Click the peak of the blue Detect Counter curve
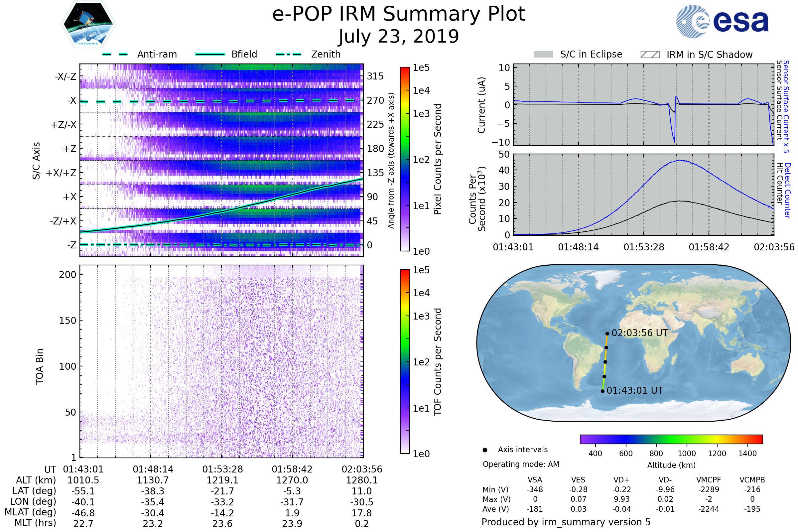798x532 pixels. click(x=680, y=161)
